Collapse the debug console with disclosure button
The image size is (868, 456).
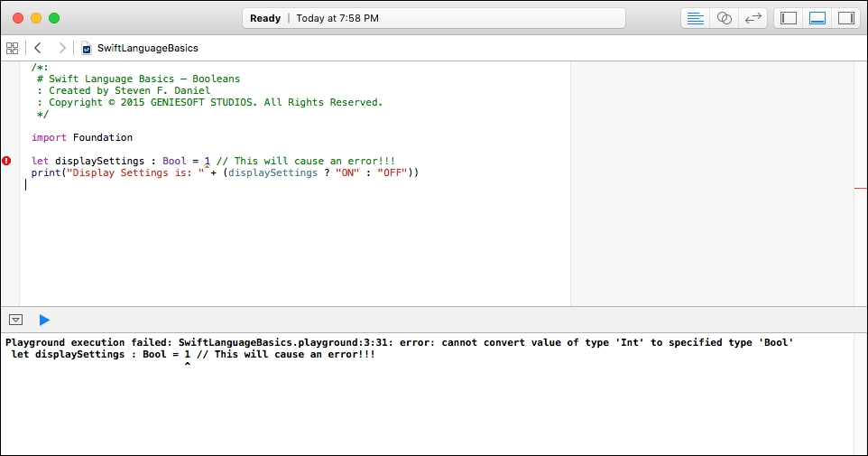pyautogui.click(x=15, y=320)
